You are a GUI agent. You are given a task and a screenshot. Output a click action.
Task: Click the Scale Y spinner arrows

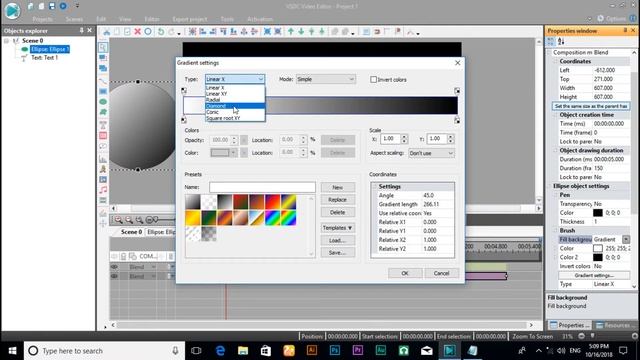tap(450, 139)
